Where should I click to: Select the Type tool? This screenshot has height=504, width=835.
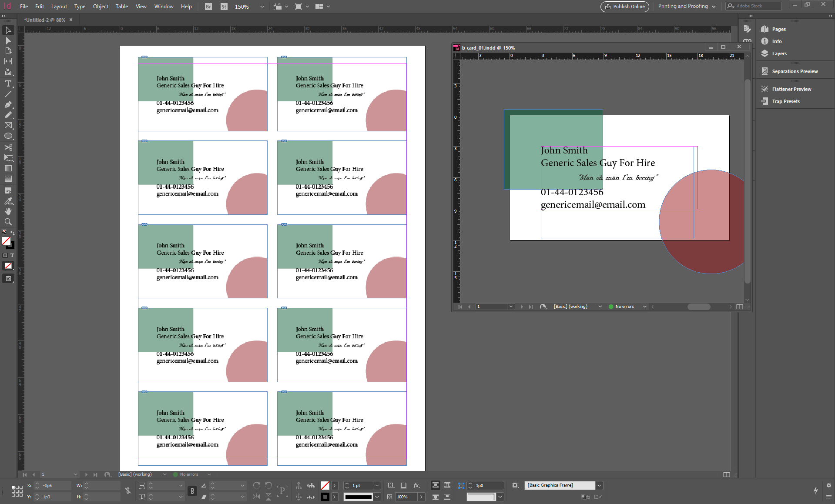(x=8, y=84)
